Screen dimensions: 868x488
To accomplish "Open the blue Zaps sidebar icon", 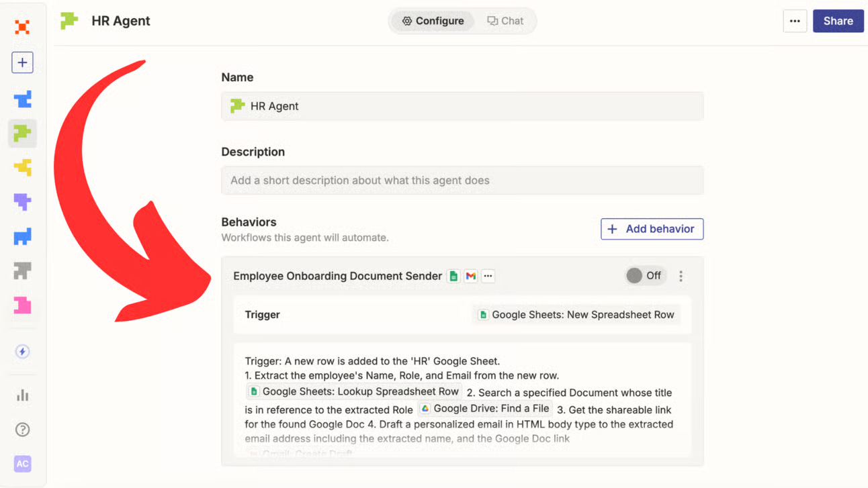I will [x=22, y=99].
